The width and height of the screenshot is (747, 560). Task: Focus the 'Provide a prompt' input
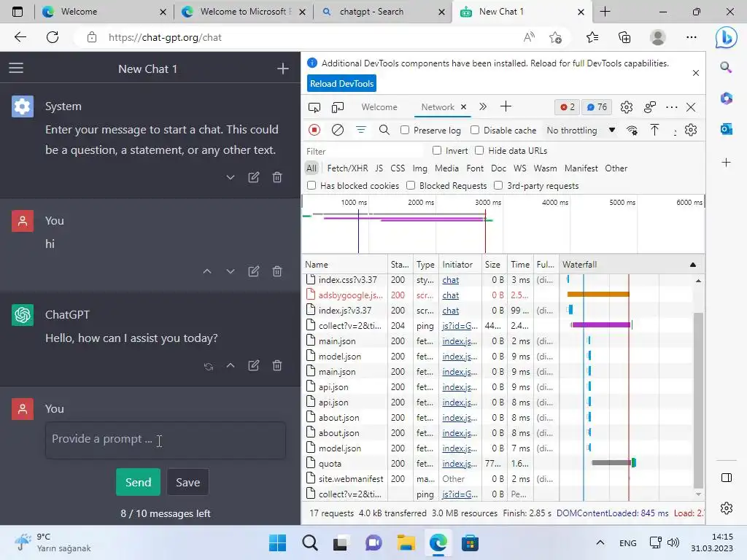coord(166,440)
